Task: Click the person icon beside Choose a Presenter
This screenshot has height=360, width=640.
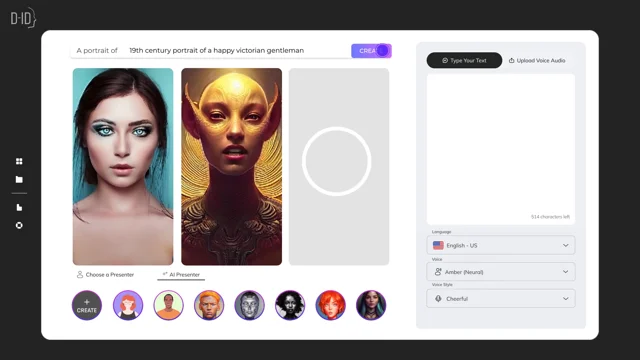Action: 80,275
